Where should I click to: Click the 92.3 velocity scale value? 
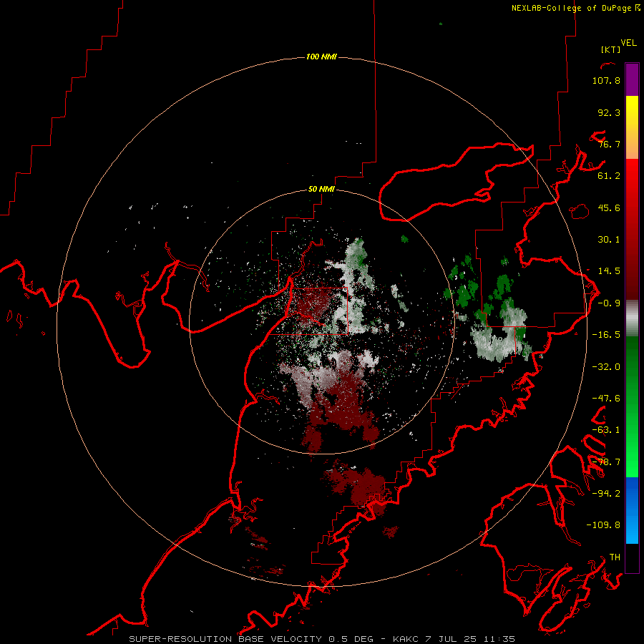[x=609, y=112]
